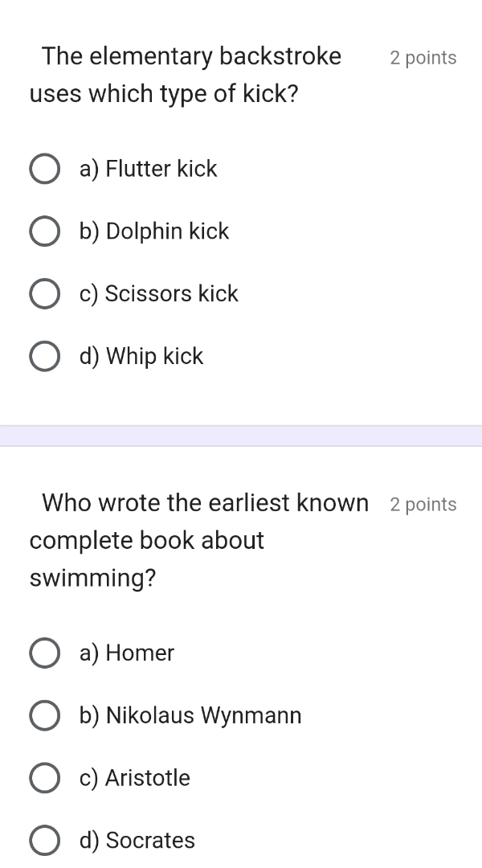Screen dimensions: 482x868
Task: Mark the 'c) Scissors kick' radio button
Action: [x=44, y=294]
